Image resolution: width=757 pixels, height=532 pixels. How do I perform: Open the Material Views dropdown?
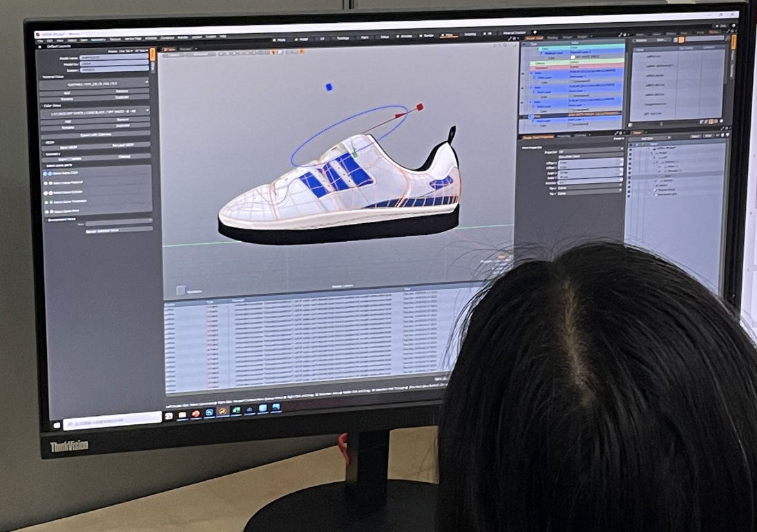(x=94, y=84)
